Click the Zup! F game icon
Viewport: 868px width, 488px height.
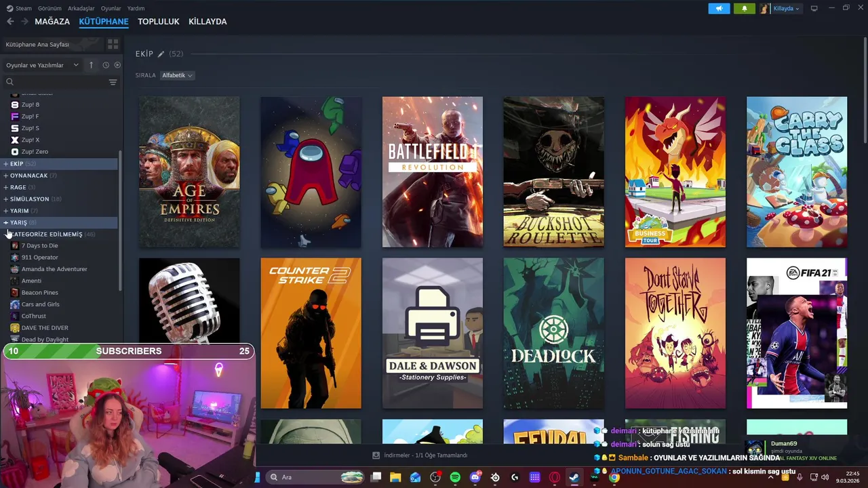15,116
